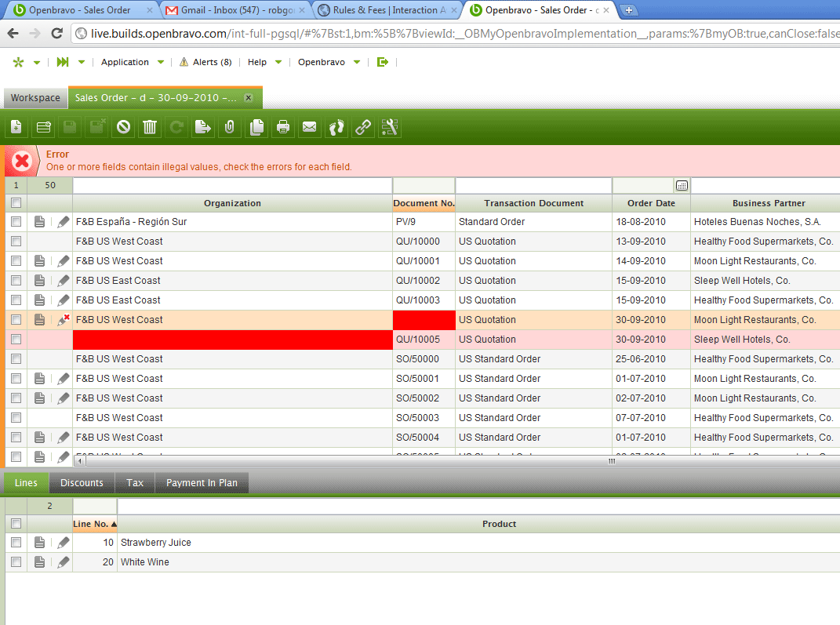Click the new document toolbar icon
The image size is (840, 625).
pyautogui.click(x=16, y=127)
